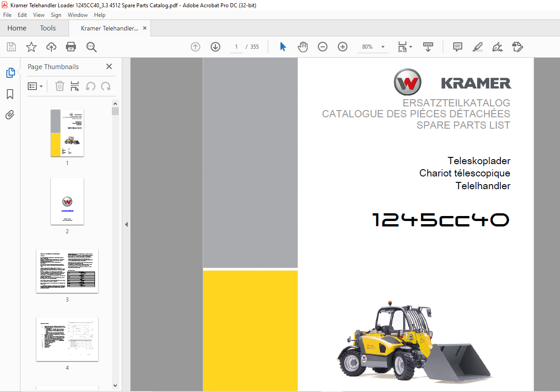Select the Kramer Telehandler document tab
Viewport: 560px width, 392px height.
point(110,28)
